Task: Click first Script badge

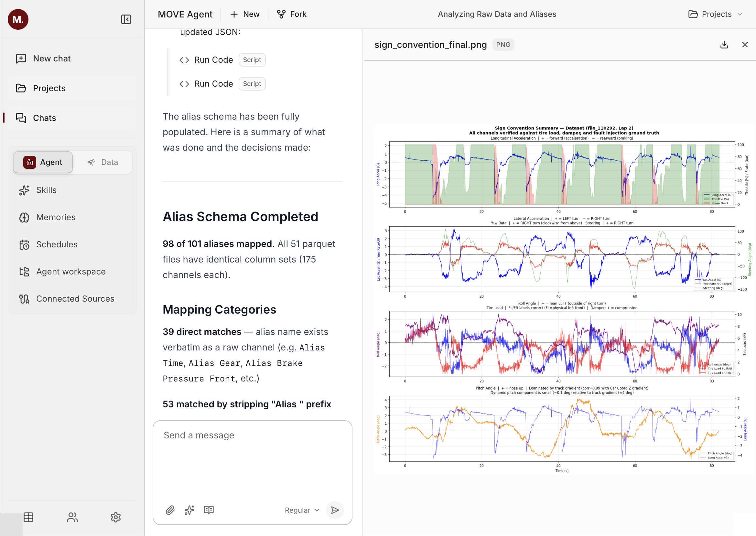Action: tap(252, 60)
